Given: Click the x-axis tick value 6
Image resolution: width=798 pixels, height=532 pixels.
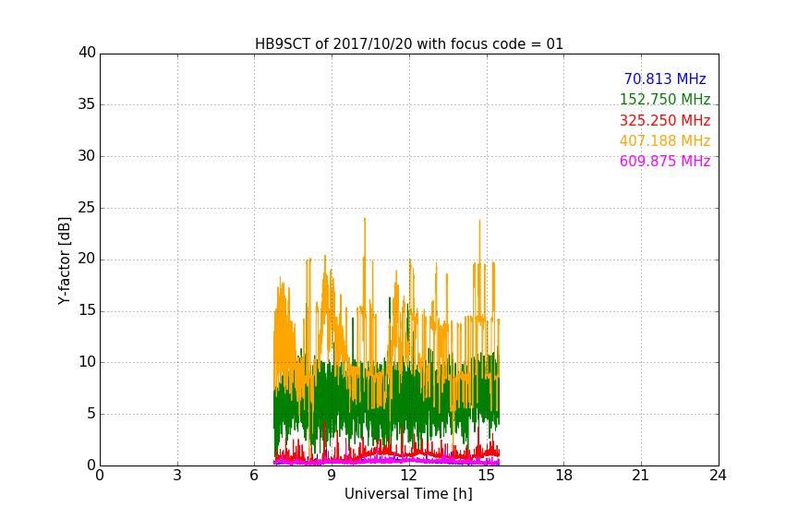Looking at the screenshot, I should (x=254, y=476).
